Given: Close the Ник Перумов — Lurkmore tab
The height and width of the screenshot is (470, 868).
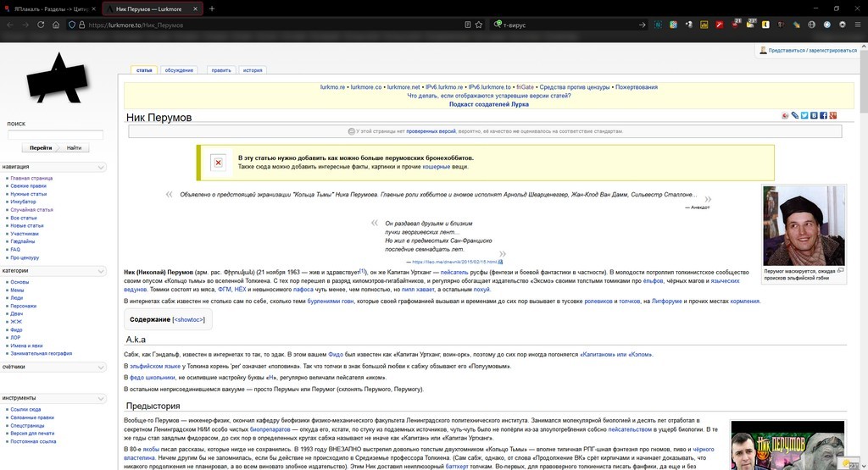Looking at the screenshot, I should (196, 8).
